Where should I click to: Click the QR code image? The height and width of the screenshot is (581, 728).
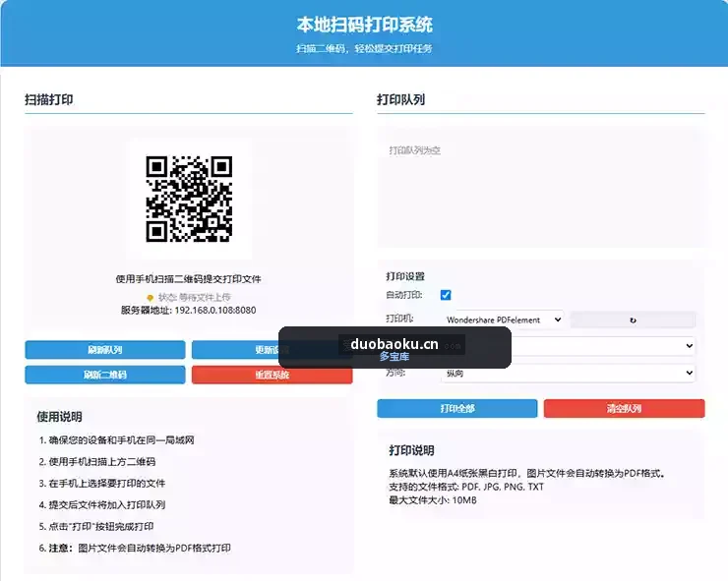[189, 199]
